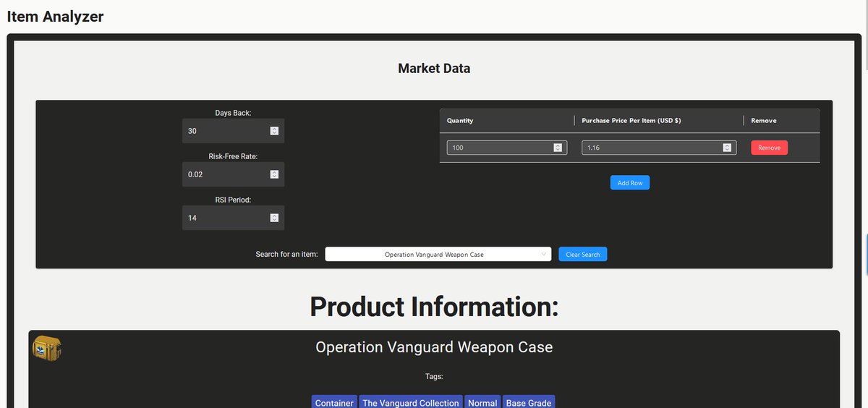Click the Base Grade tag
This screenshot has height=408, width=868.
click(x=529, y=402)
